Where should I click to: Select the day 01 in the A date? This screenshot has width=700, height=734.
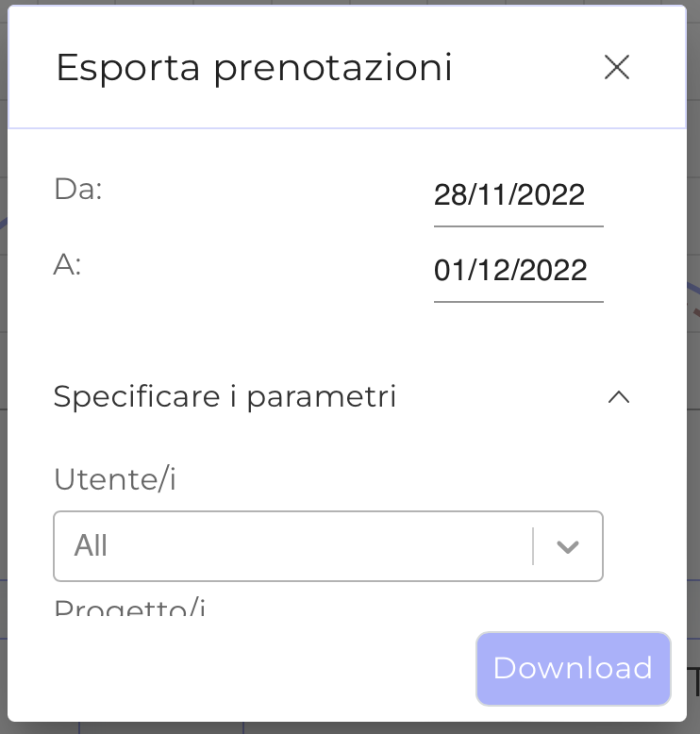click(449, 271)
